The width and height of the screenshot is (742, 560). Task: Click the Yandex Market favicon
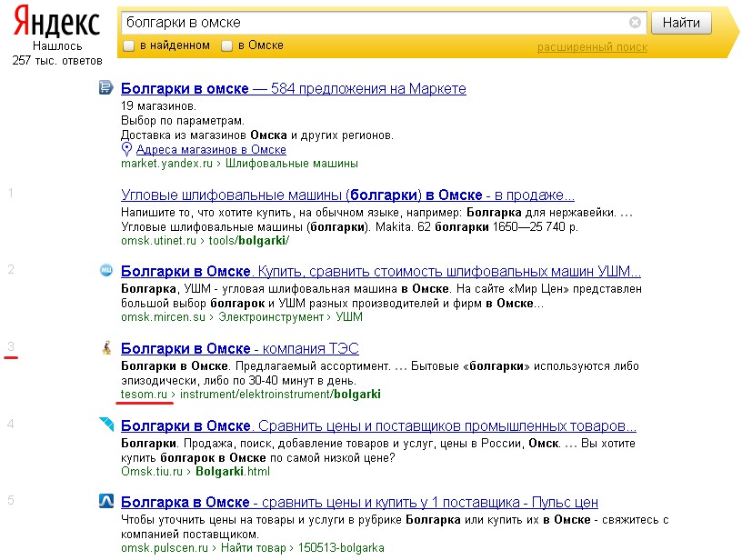(105, 88)
